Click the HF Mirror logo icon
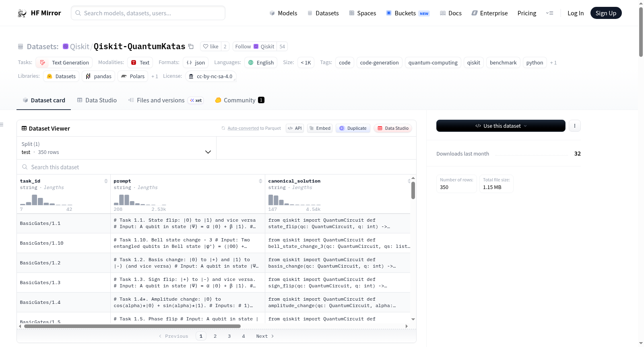Viewport: 644px width, 347px height. click(22, 13)
